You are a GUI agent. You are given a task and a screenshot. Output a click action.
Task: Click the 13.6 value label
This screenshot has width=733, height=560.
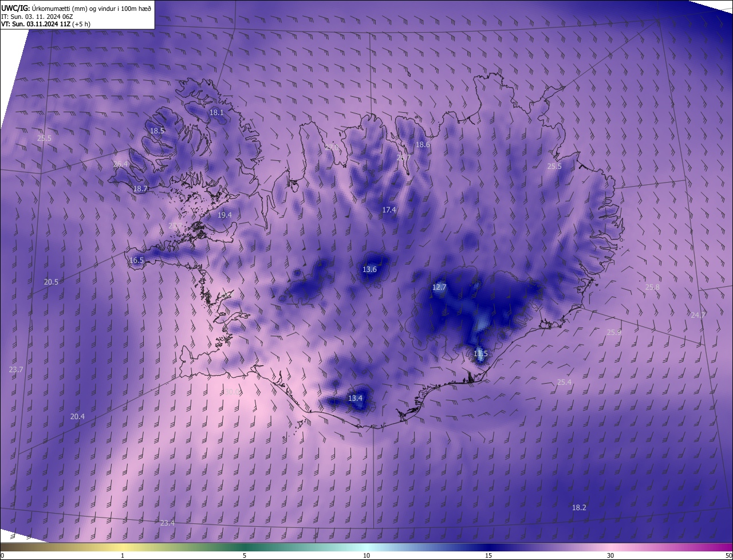click(369, 269)
